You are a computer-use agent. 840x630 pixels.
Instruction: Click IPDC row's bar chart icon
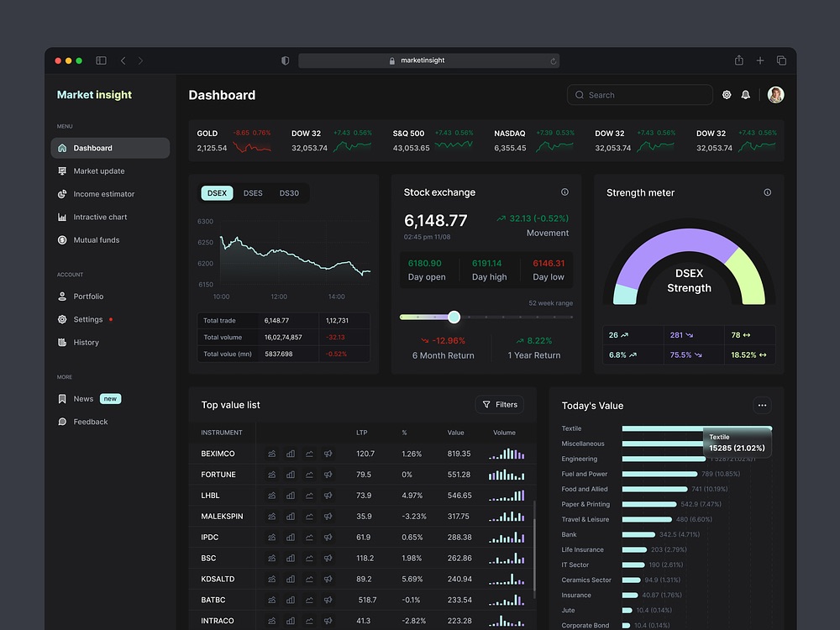click(x=291, y=538)
